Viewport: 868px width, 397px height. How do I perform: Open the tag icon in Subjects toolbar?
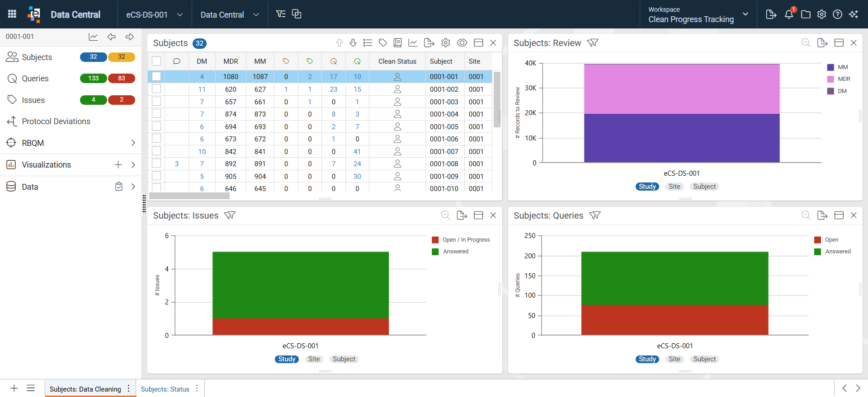(382, 43)
